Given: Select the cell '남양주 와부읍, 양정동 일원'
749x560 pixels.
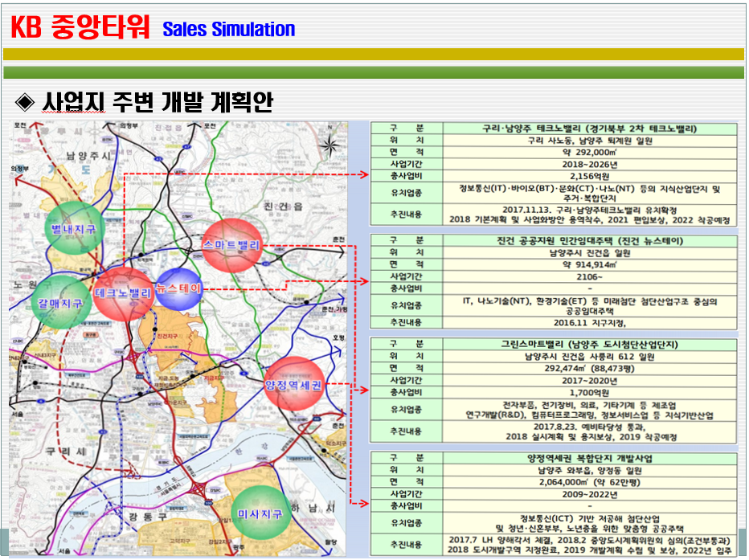Looking at the screenshot, I should click(589, 470).
